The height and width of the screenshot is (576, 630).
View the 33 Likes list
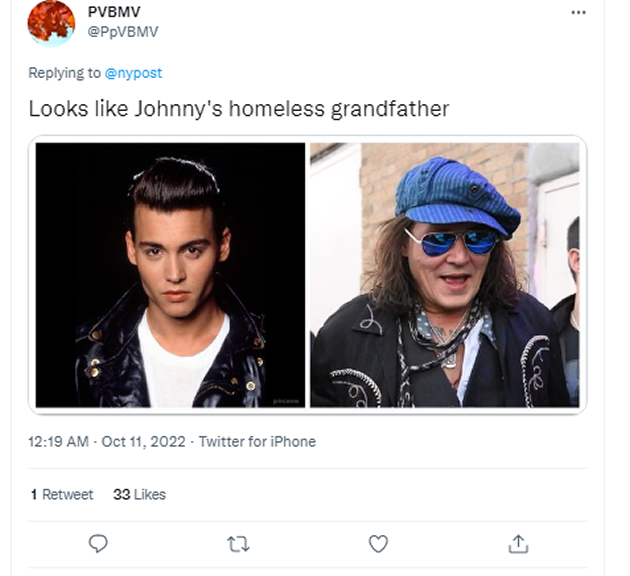(139, 494)
